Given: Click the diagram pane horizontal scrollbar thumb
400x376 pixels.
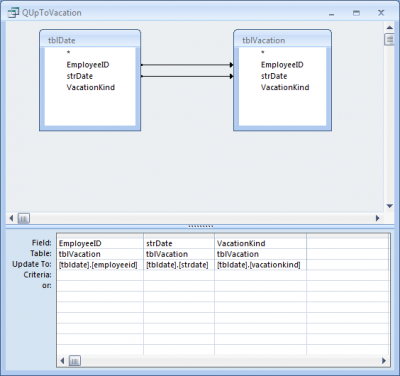Looking at the screenshot, I should [23, 218].
